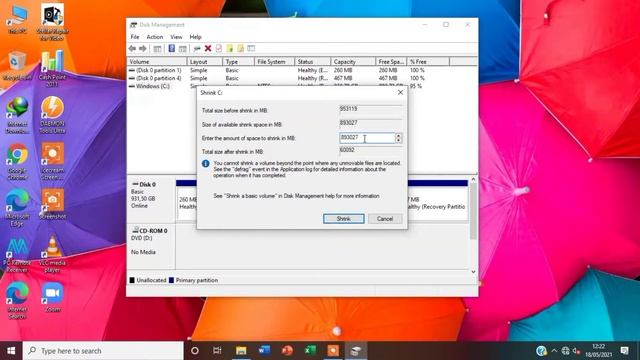This screenshot has height=360, width=640.
Task: Select the Microsoft Edge desktop icon
Action: [17, 208]
